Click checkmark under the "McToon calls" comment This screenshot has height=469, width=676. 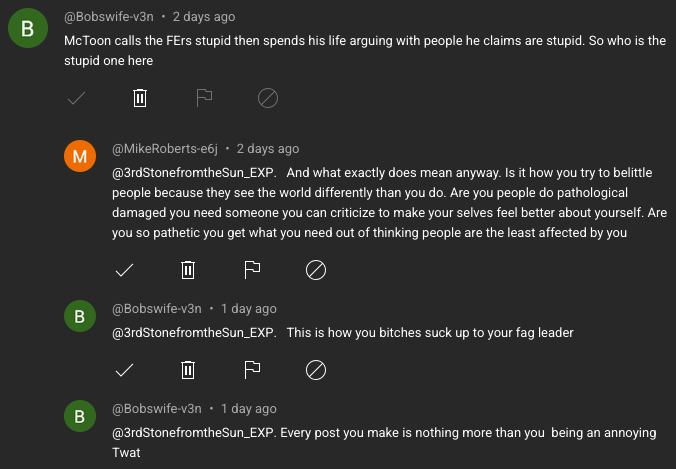pos(76,98)
